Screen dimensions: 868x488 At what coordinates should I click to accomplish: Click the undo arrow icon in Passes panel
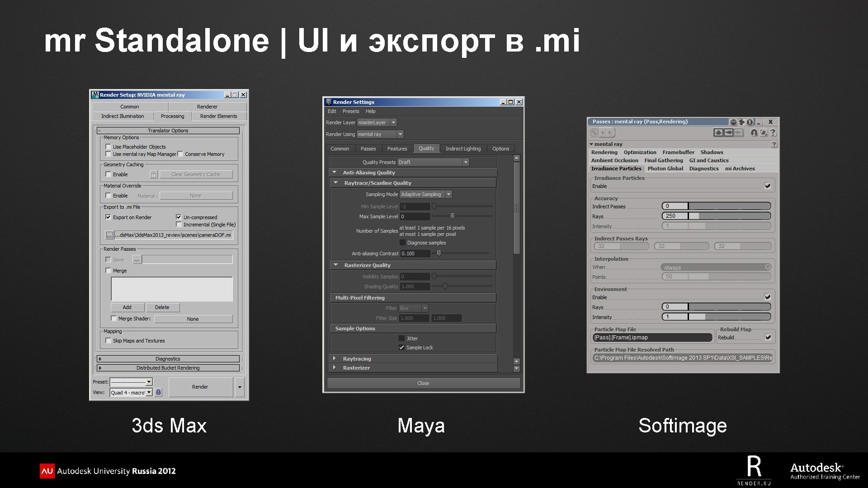point(754,132)
